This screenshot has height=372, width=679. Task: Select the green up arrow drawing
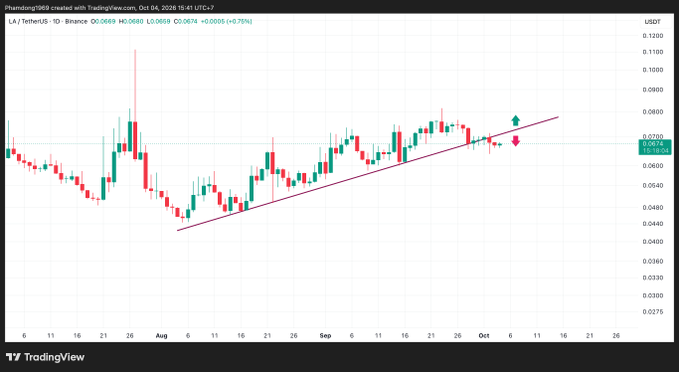tap(515, 120)
